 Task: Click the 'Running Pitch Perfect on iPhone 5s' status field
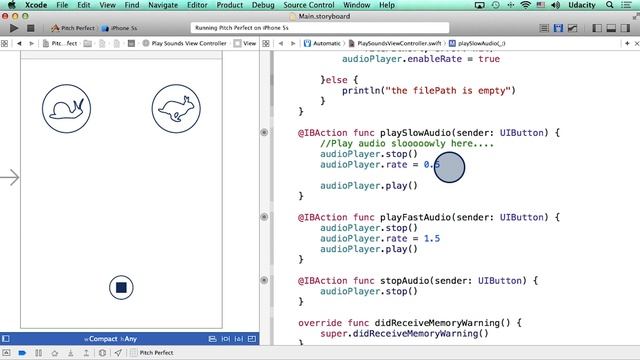[320, 28]
